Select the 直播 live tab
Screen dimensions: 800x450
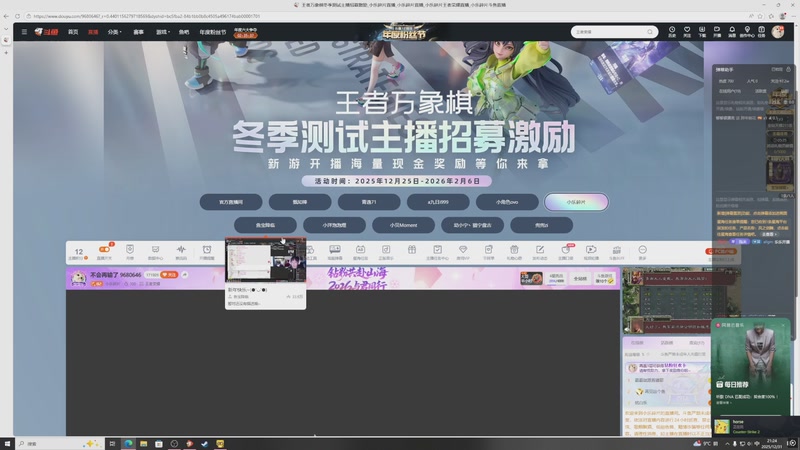coord(93,32)
